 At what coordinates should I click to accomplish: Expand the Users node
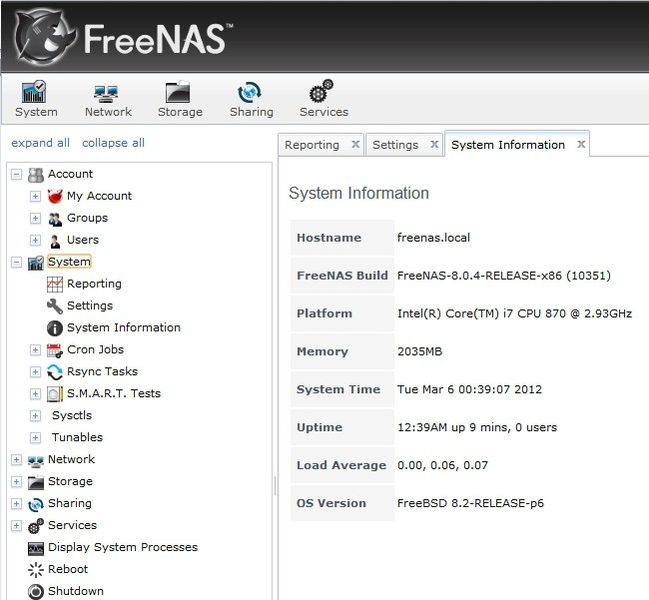(35, 240)
